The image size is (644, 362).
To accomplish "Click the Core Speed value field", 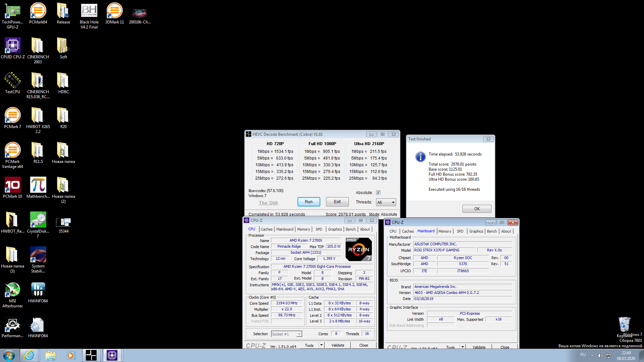I will [x=287, y=303].
